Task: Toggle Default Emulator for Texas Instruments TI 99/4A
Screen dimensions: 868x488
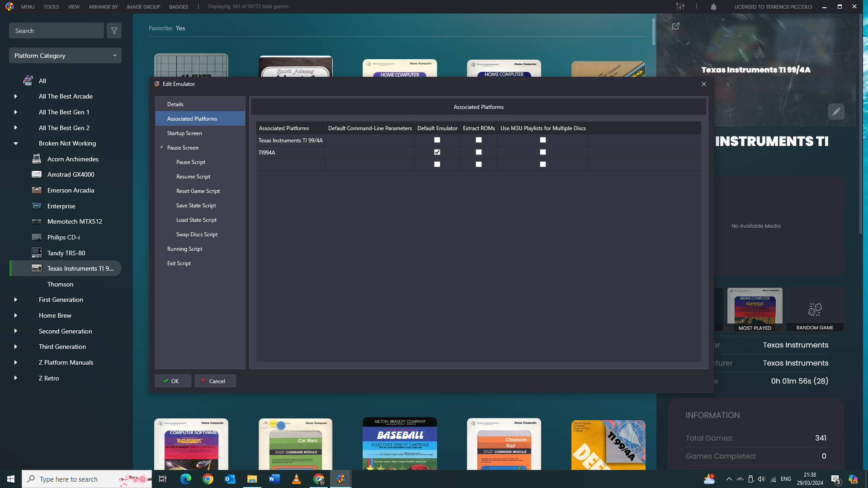Action: point(437,140)
